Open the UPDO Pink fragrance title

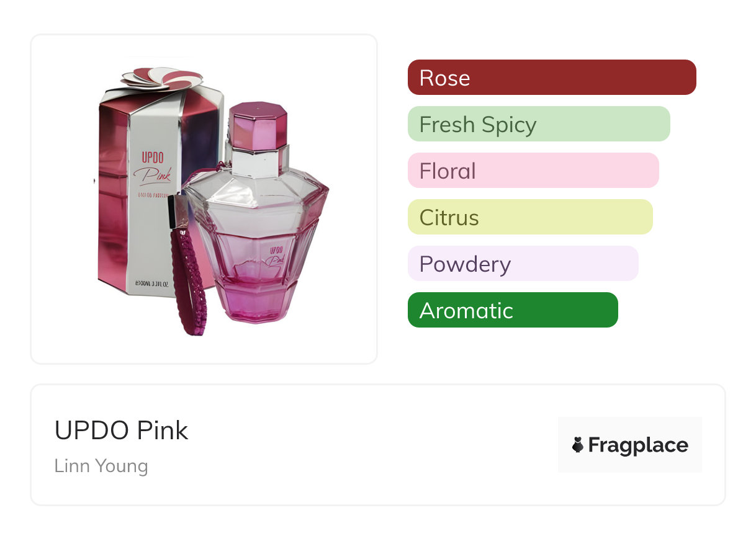121,431
